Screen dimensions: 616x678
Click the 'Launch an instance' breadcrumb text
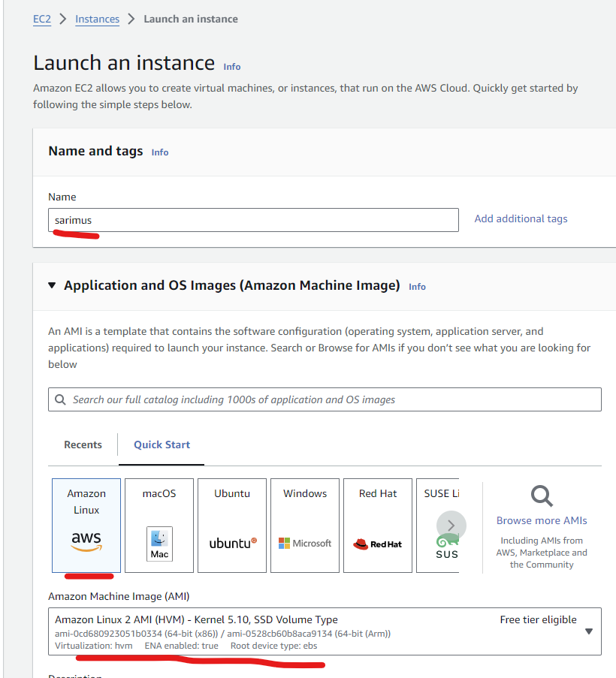191,19
